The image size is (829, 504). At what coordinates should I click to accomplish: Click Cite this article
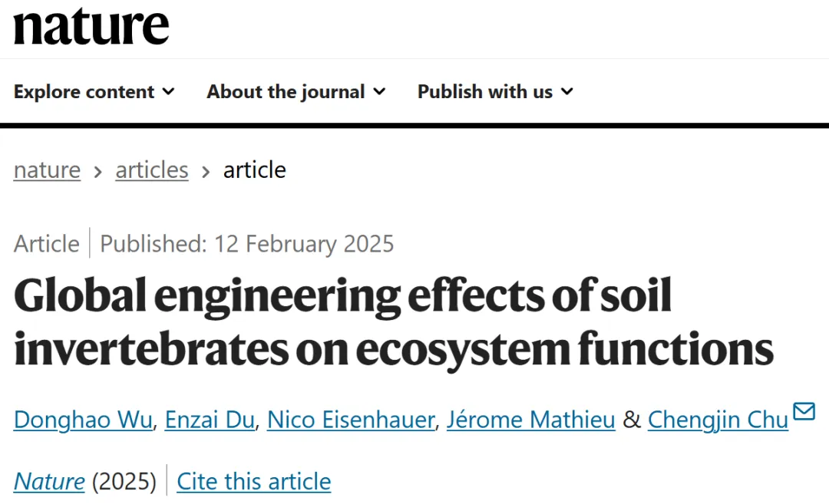(254, 482)
